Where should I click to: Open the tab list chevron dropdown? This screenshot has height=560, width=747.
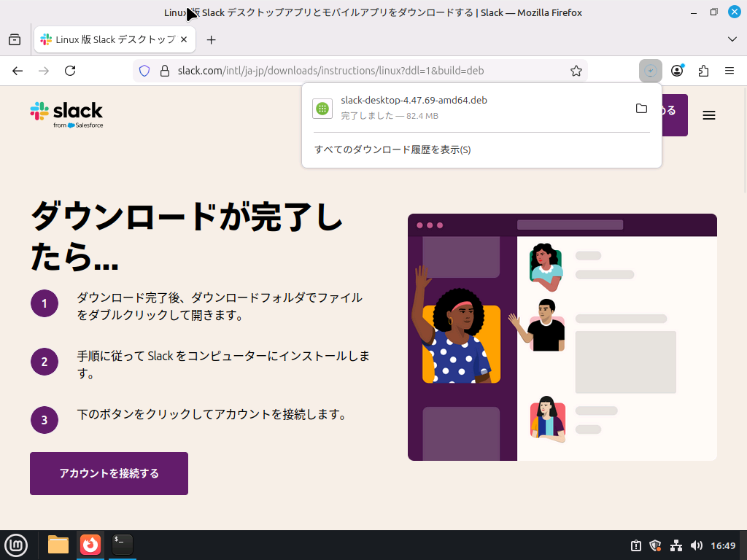tap(732, 39)
